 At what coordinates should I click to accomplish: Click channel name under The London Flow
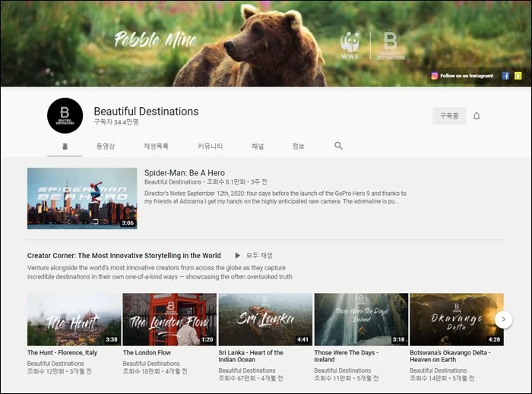[x=151, y=364]
